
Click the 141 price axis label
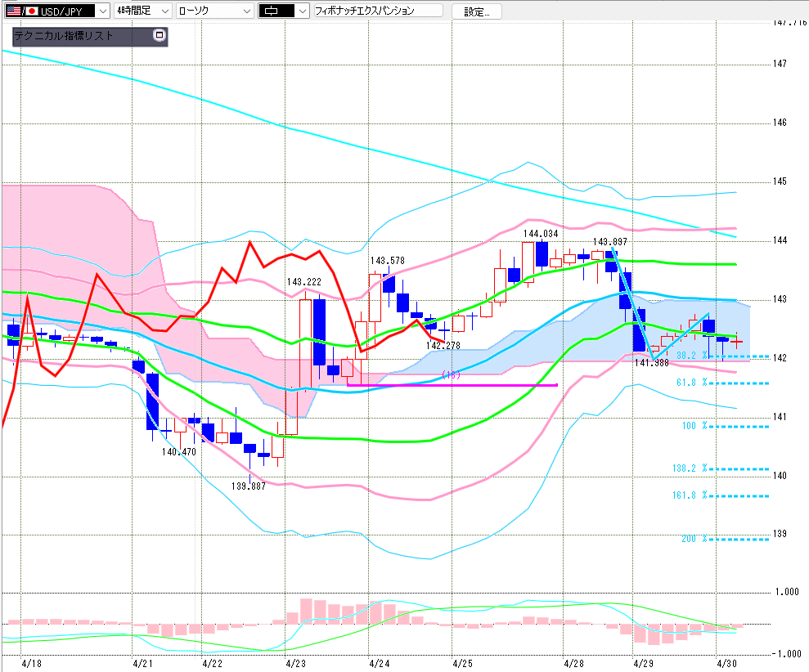pos(780,417)
